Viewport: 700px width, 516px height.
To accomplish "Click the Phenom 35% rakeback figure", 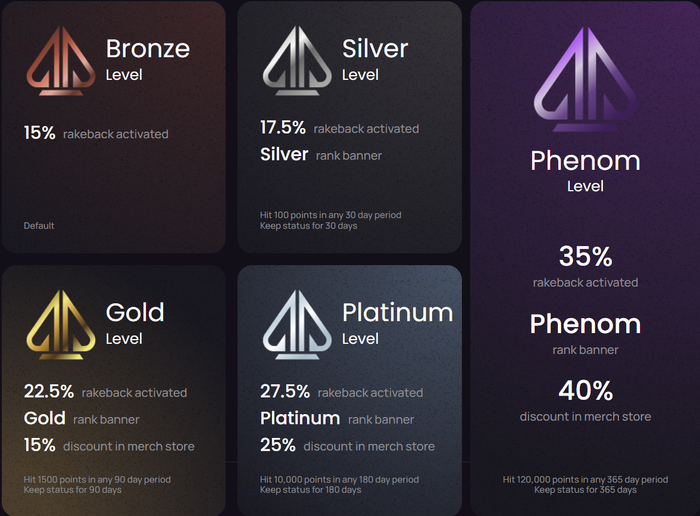I will tap(585, 256).
